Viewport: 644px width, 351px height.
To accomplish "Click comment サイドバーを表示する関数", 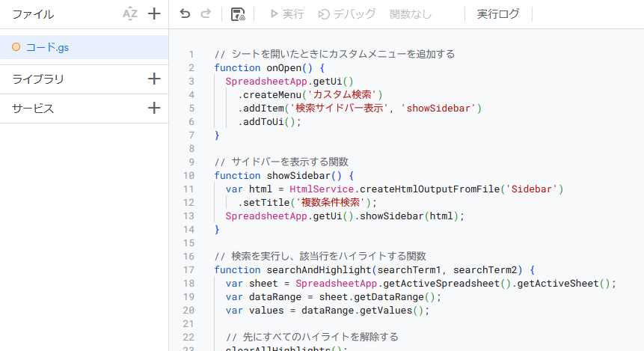I will [x=281, y=162].
